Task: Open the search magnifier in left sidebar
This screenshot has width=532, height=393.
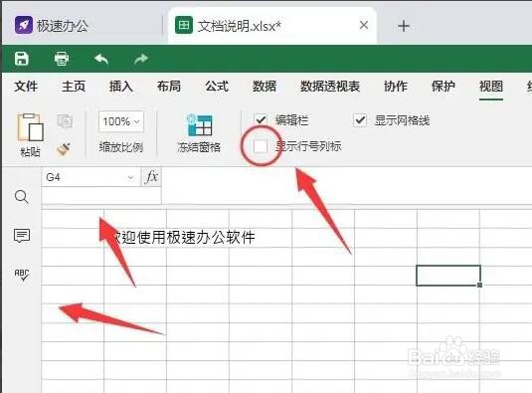Action: pos(22,197)
